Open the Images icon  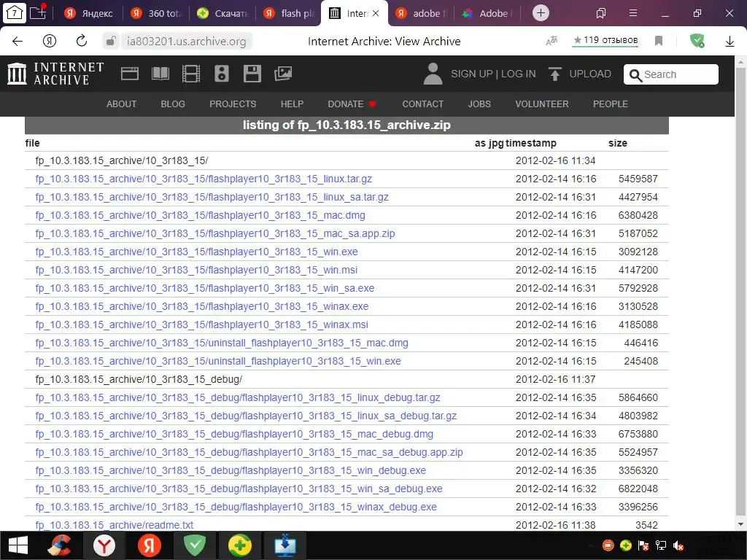pos(283,74)
